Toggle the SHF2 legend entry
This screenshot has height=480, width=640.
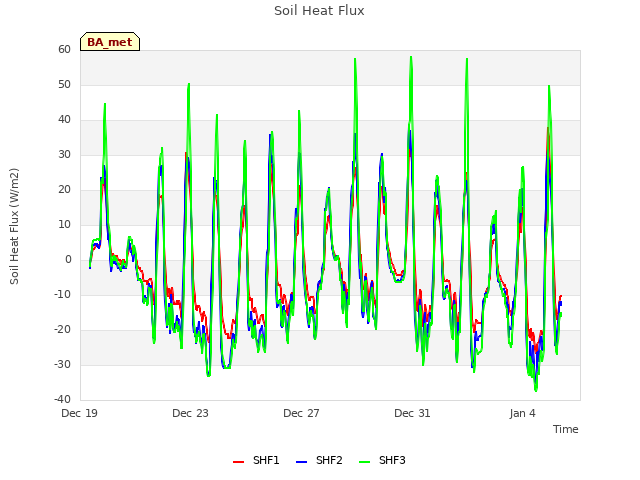pos(319,460)
